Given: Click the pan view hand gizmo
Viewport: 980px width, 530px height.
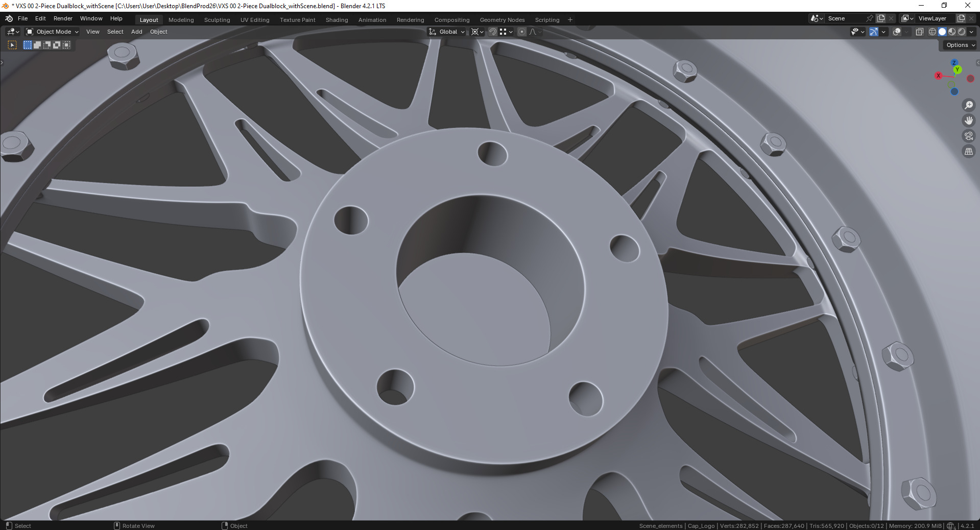Looking at the screenshot, I should [969, 121].
